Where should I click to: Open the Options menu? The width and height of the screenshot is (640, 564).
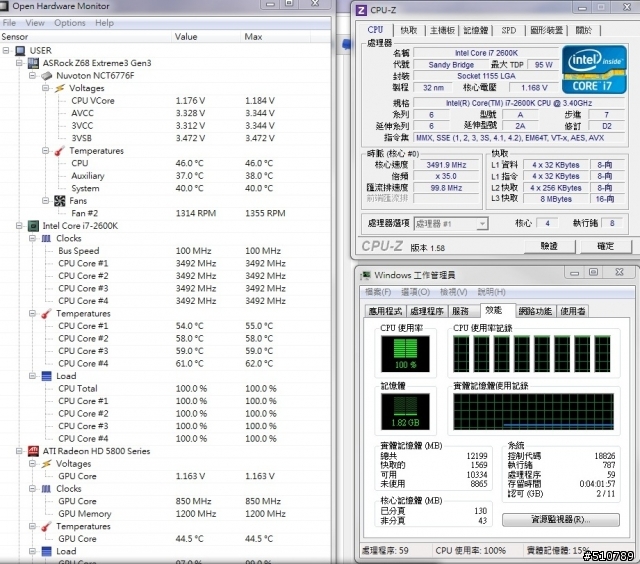point(70,23)
